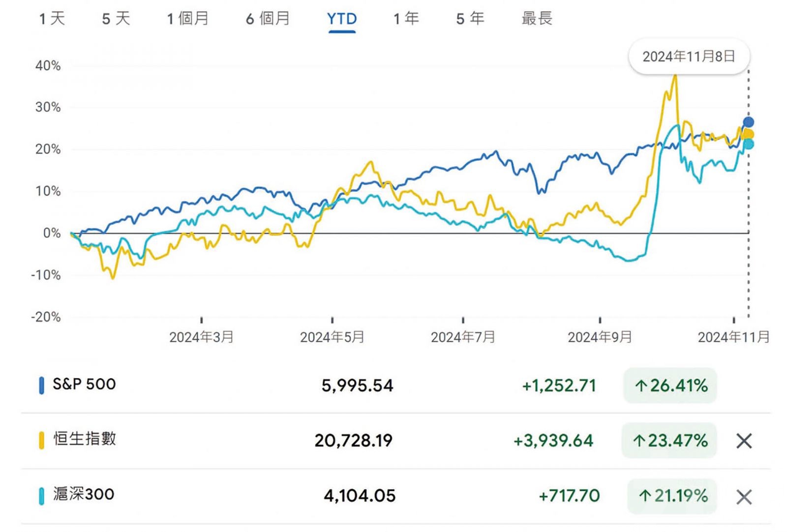This screenshot has width=787, height=532.
Task: Click the 30% y-axis label
Action: [x=48, y=107]
